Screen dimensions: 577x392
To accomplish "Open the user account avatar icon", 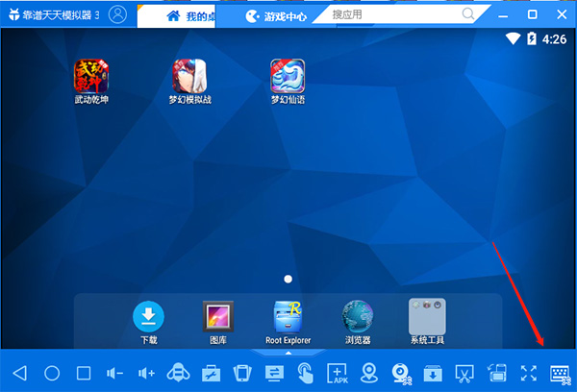I will [117, 14].
